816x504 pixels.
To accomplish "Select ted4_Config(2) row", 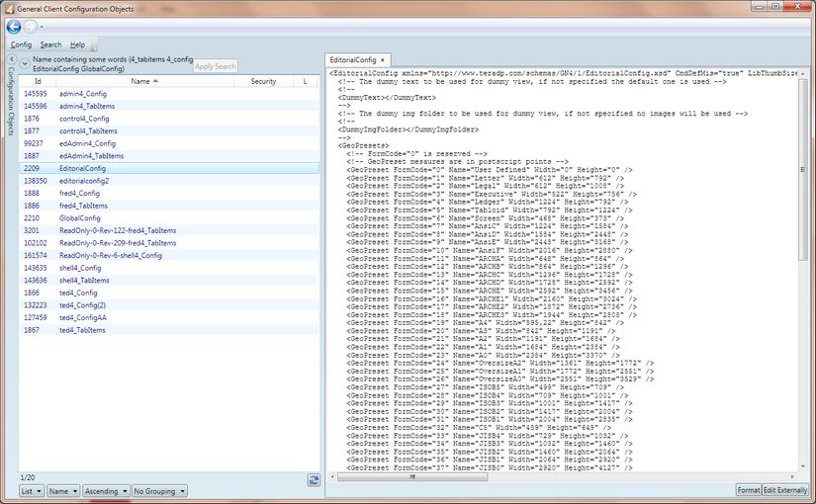I will [x=169, y=305].
